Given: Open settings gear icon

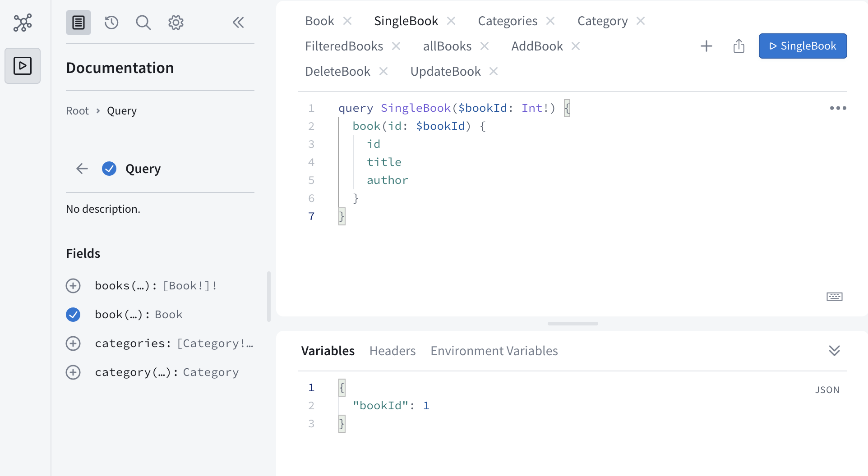Looking at the screenshot, I should [176, 23].
